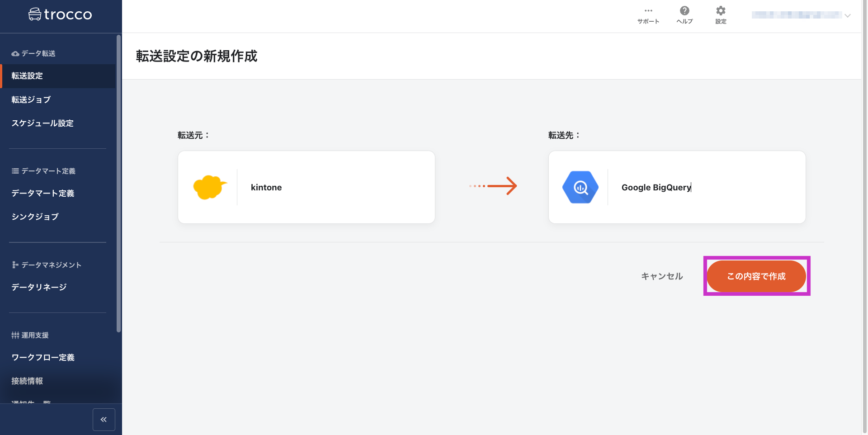Viewport: 868px width, 435px height.
Task: Click the データマート定義 section header
Action: [x=43, y=171]
